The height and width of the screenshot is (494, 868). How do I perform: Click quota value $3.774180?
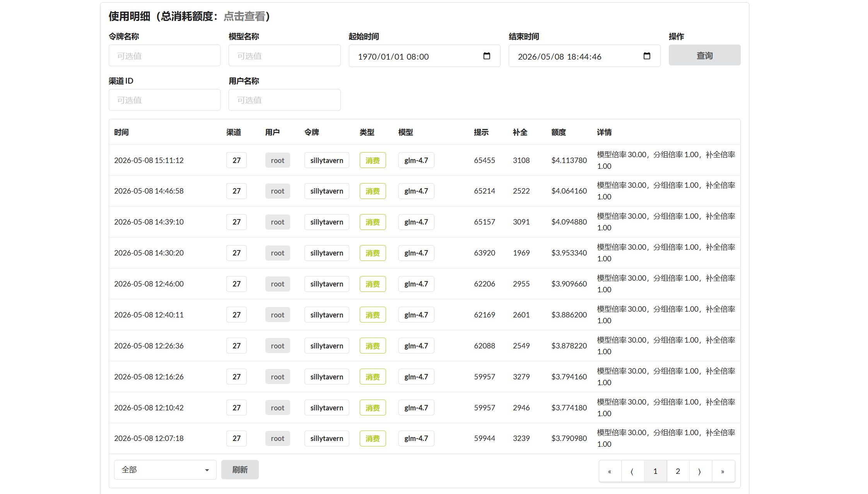tap(569, 408)
